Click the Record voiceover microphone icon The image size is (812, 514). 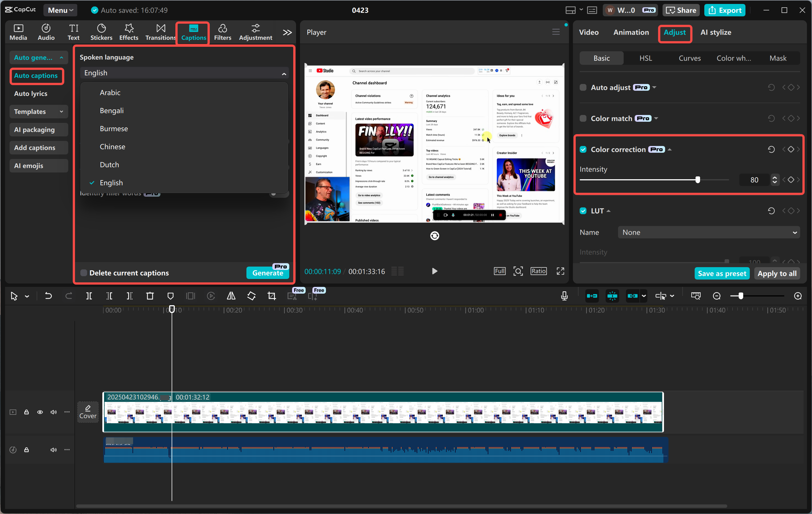click(564, 296)
